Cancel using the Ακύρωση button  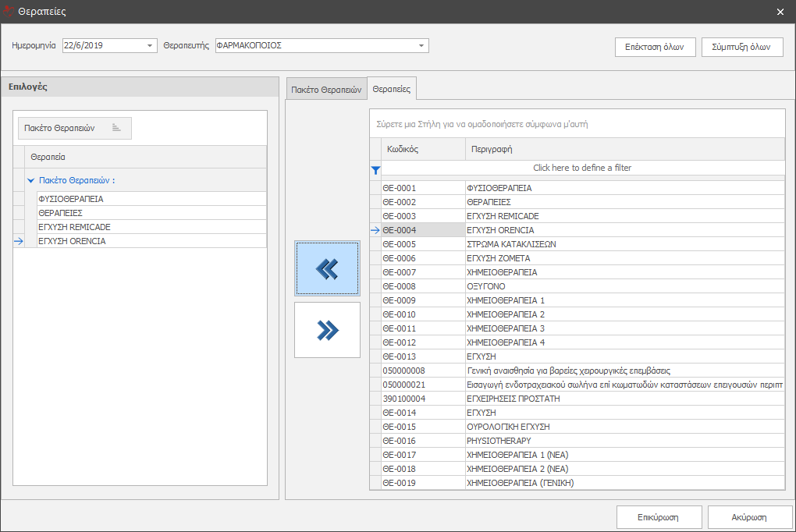click(x=749, y=517)
